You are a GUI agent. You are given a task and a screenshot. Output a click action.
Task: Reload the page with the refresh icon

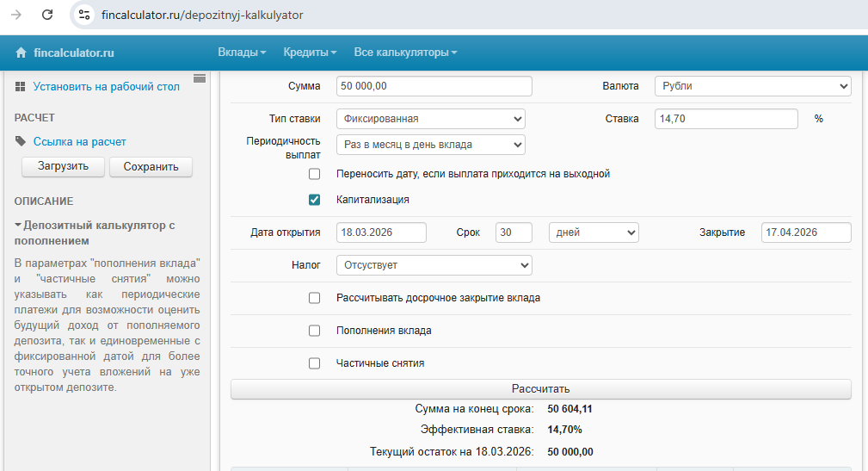click(x=47, y=15)
